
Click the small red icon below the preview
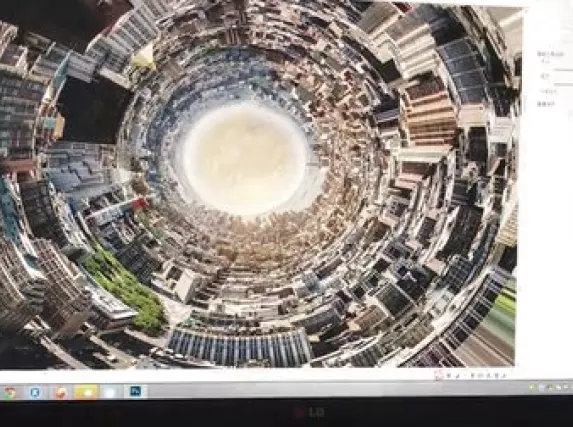438,375
